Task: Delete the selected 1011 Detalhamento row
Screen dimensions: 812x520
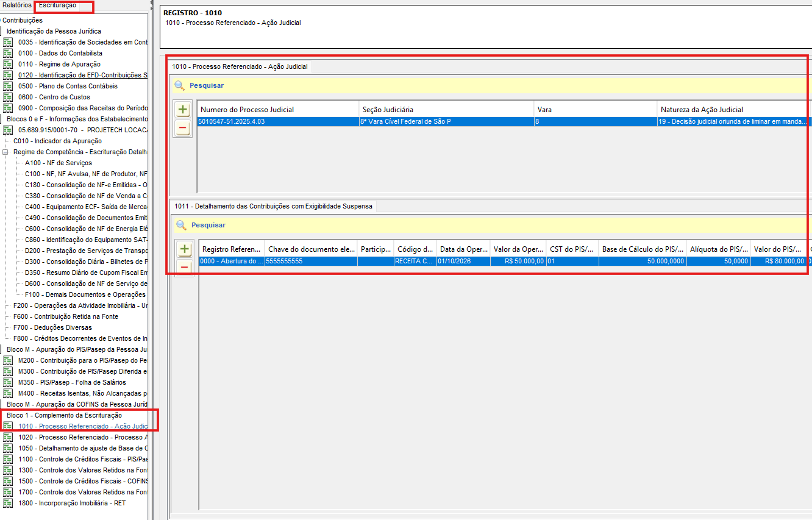Action: [185, 268]
